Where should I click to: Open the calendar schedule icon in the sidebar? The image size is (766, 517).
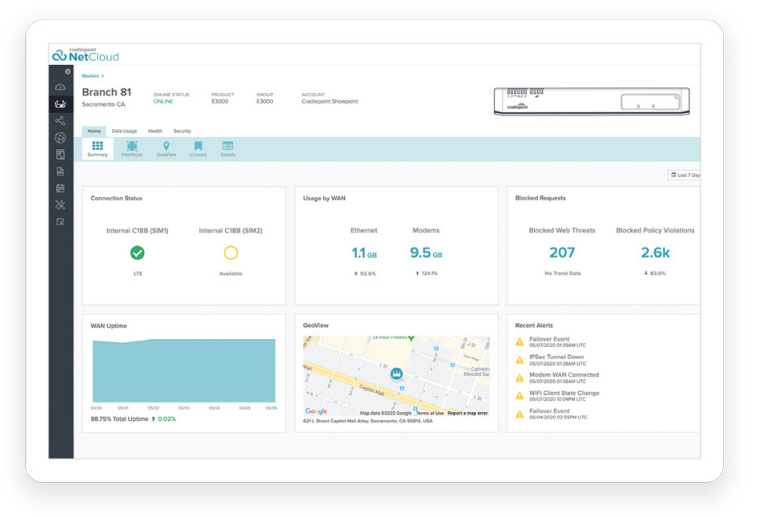60,188
